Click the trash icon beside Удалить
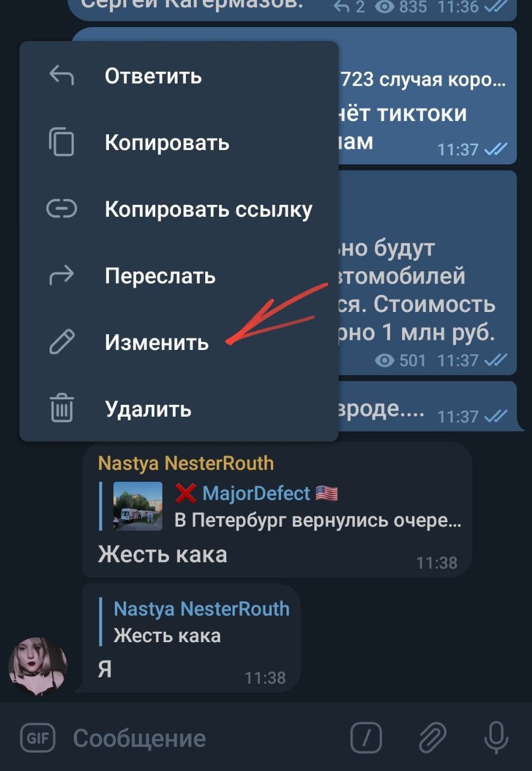 (61, 408)
